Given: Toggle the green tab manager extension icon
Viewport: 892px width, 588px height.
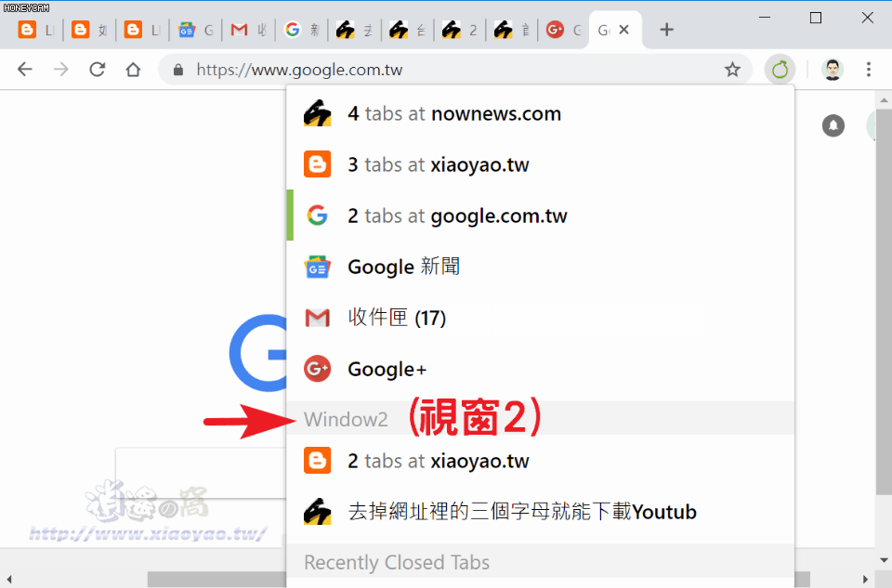Looking at the screenshot, I should [780, 70].
